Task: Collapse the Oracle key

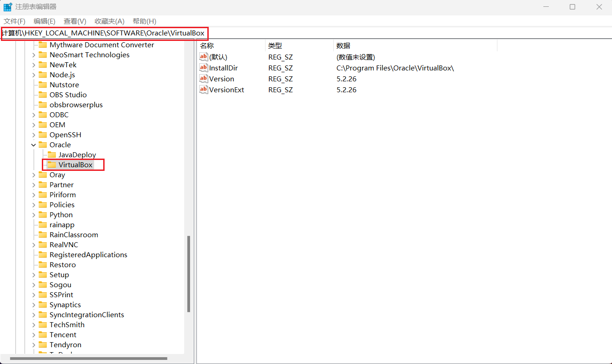Action: (33, 145)
